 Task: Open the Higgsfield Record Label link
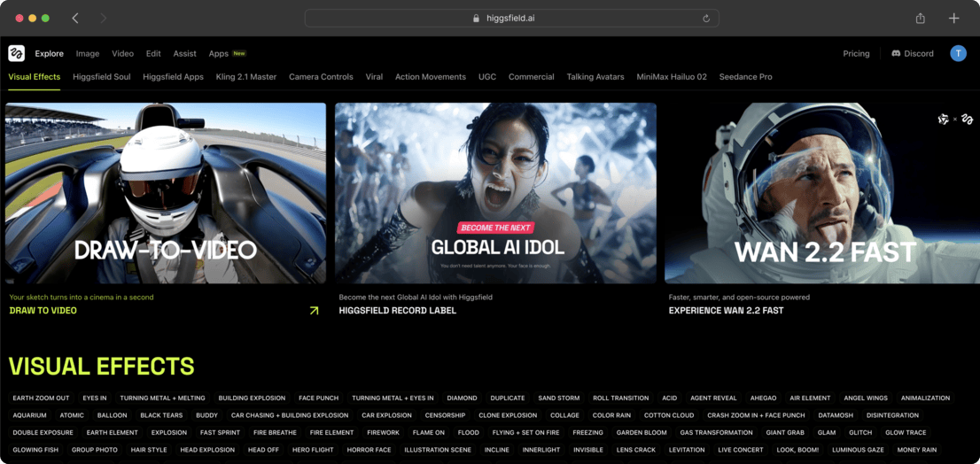(x=397, y=311)
